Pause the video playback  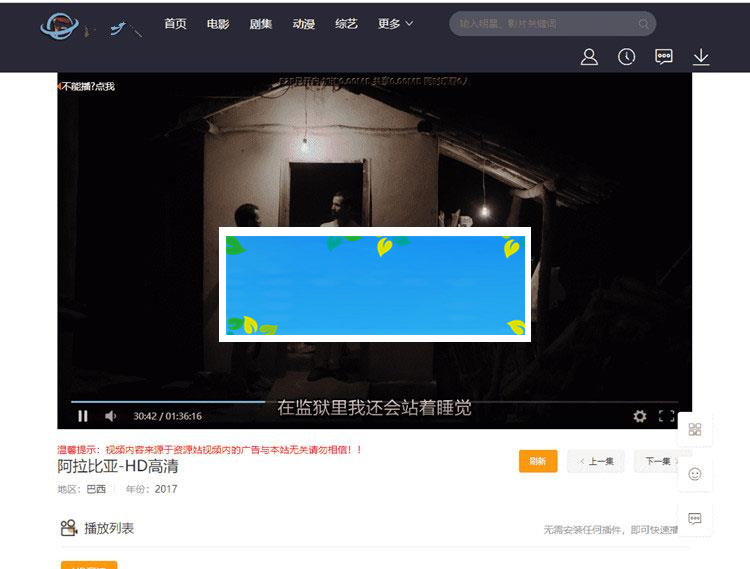coord(83,416)
